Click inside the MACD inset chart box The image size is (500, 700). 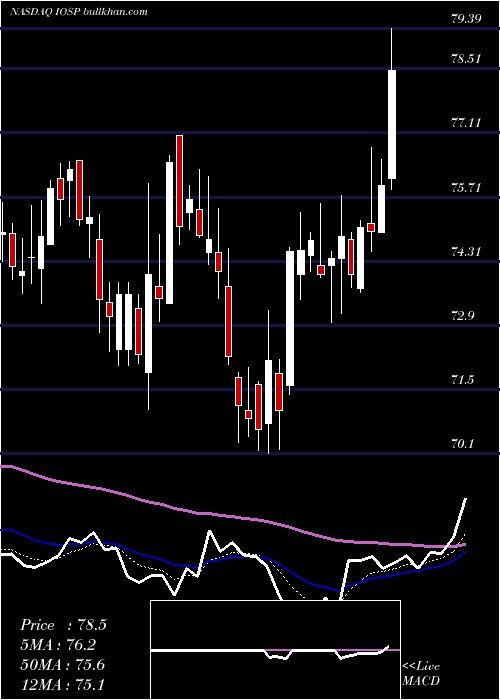275,650
